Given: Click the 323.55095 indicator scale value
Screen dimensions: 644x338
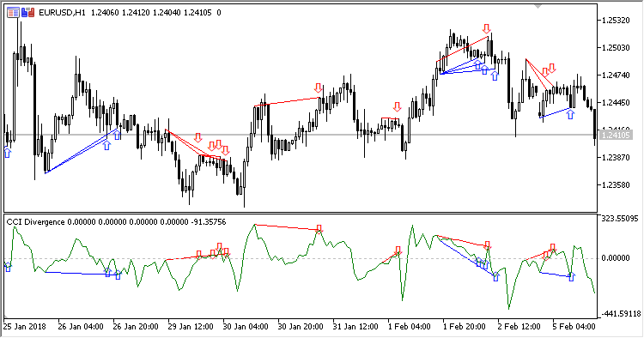Looking at the screenshot, I should pos(621,219).
